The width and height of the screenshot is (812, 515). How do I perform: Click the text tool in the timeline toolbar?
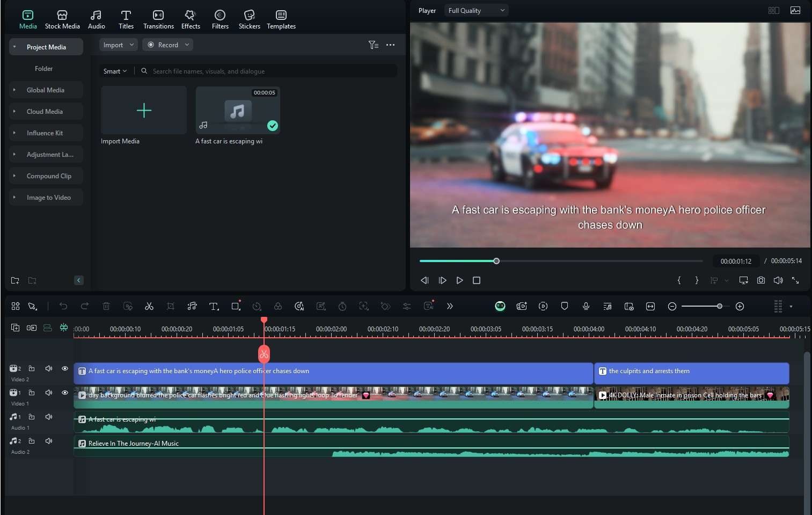214,306
